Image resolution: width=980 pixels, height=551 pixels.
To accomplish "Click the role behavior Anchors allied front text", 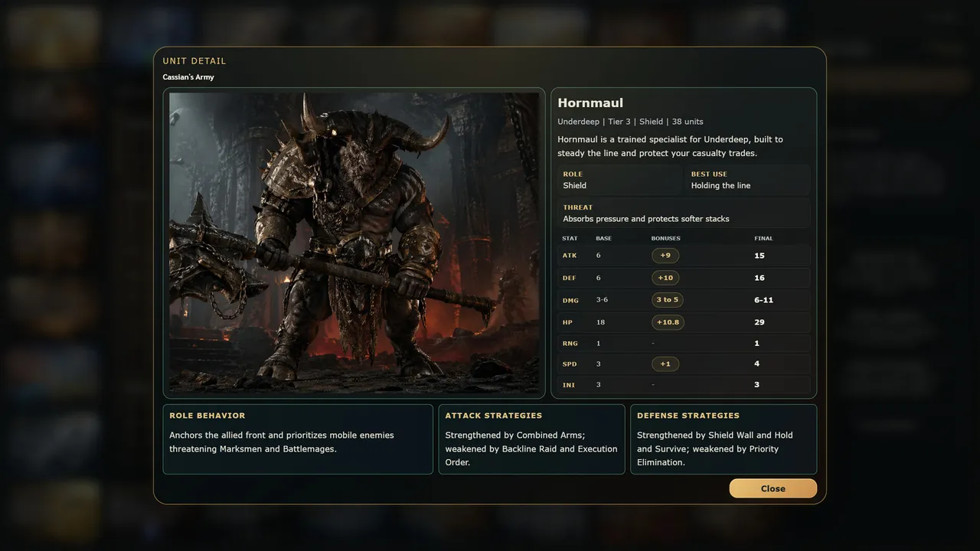I will [x=282, y=442].
